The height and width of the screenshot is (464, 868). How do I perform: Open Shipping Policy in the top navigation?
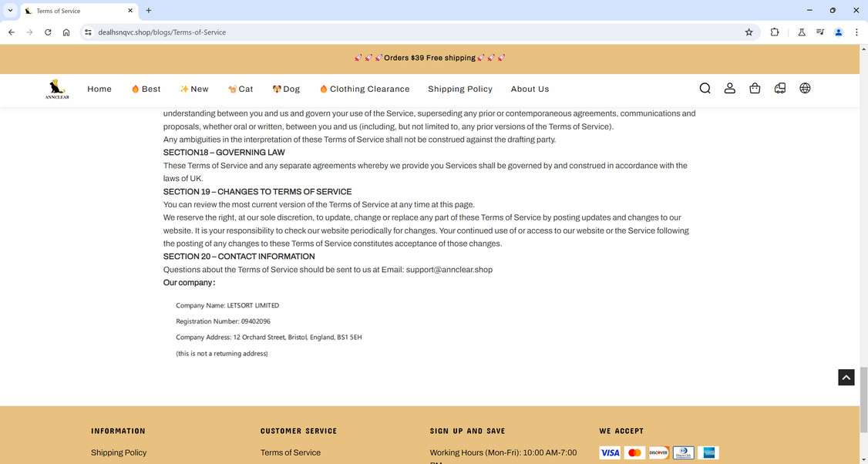(x=460, y=89)
